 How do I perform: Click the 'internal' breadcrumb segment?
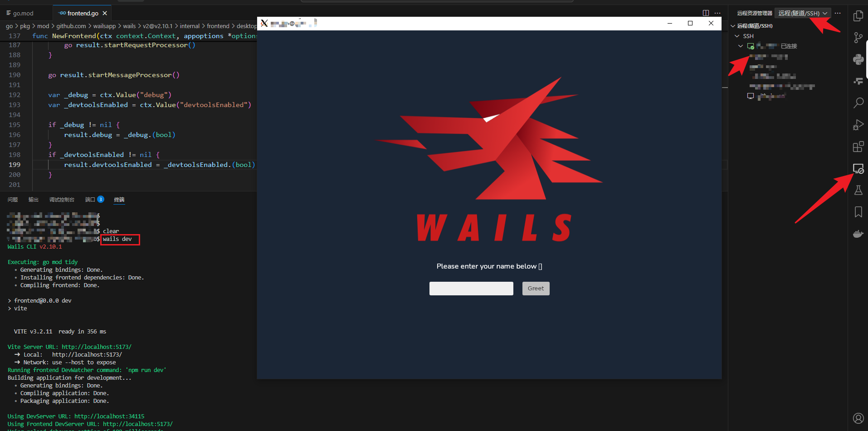coord(190,26)
